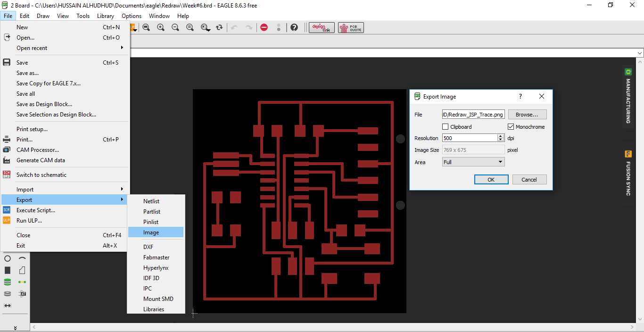The width and height of the screenshot is (644, 332).
Task: Open the command line history dropdown
Action: point(640,53)
